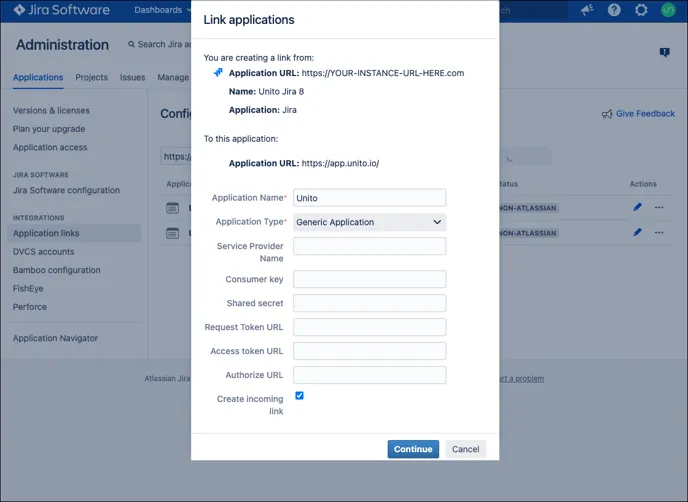Click the Give Feedback megaphone link
The image size is (688, 502).
coord(638,114)
